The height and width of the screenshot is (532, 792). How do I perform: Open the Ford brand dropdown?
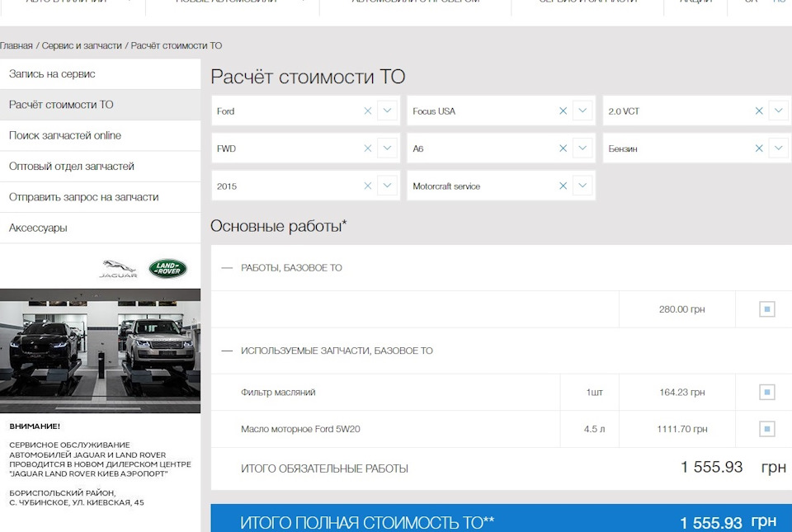pos(387,111)
